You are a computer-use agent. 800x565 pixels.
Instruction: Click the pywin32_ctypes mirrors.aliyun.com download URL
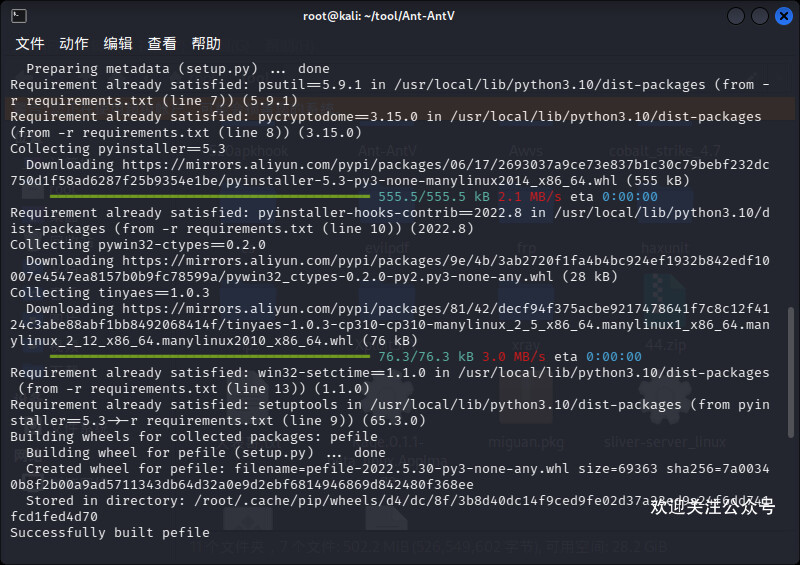[x=390, y=268]
